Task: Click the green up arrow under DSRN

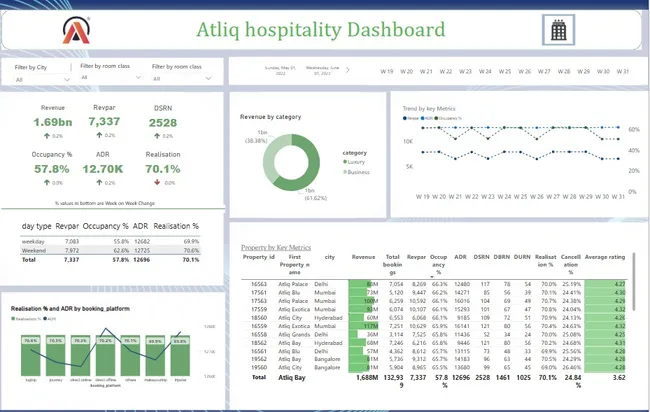Action: 157,136
